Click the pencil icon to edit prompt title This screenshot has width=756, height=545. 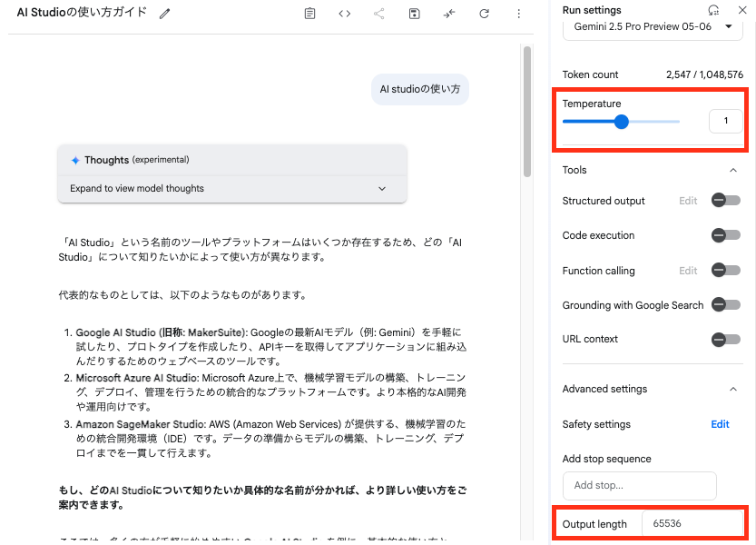(165, 14)
